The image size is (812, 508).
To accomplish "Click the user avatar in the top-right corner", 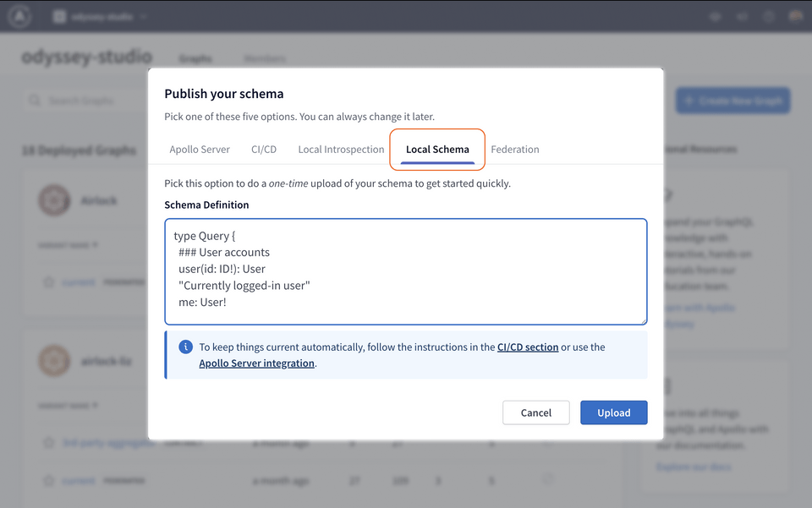I will 795,15.
